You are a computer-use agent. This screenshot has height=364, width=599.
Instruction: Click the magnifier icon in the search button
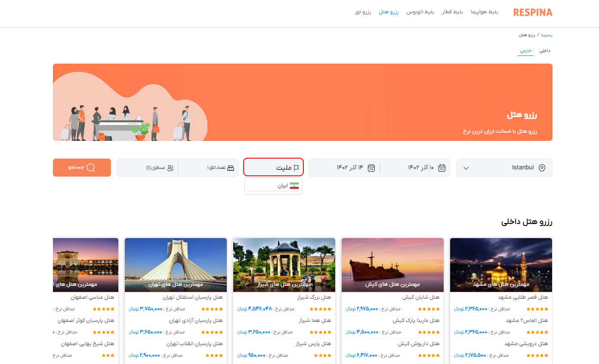point(91,168)
